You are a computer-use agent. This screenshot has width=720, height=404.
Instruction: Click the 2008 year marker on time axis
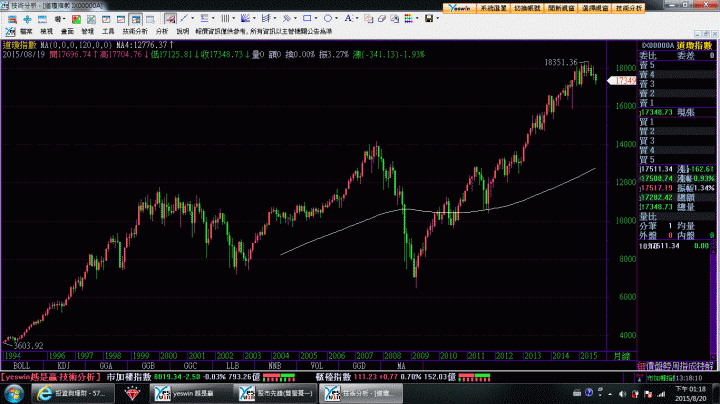coord(393,356)
